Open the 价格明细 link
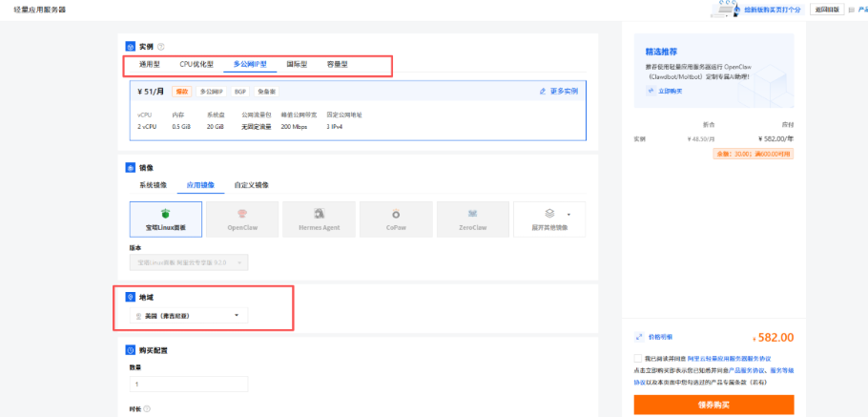The height and width of the screenshot is (417, 868). 660,337
